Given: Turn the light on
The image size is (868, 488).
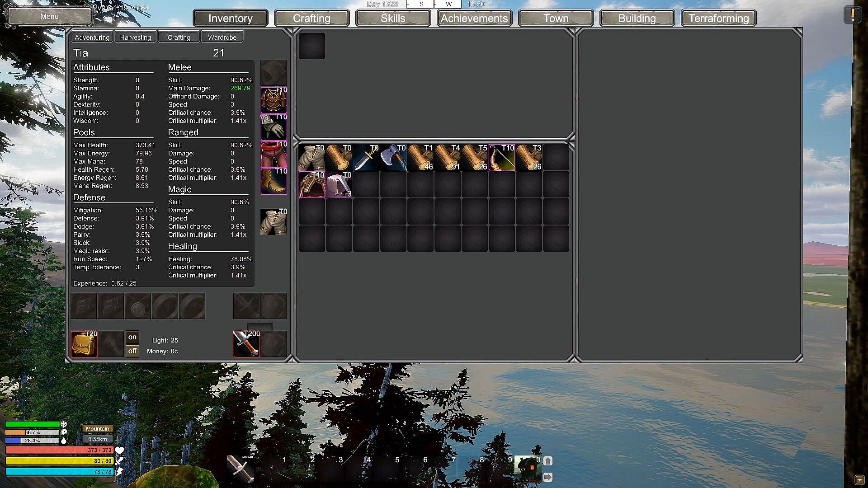Looking at the screenshot, I should click(132, 337).
